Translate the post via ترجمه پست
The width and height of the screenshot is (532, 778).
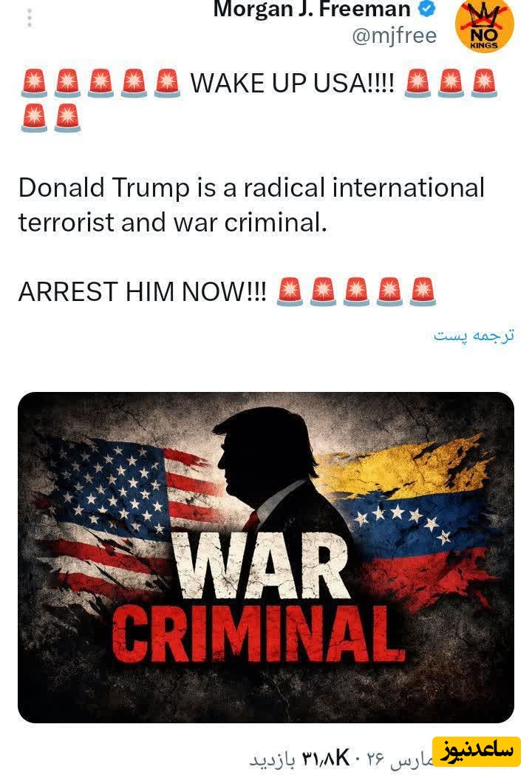pyautogui.click(x=474, y=336)
